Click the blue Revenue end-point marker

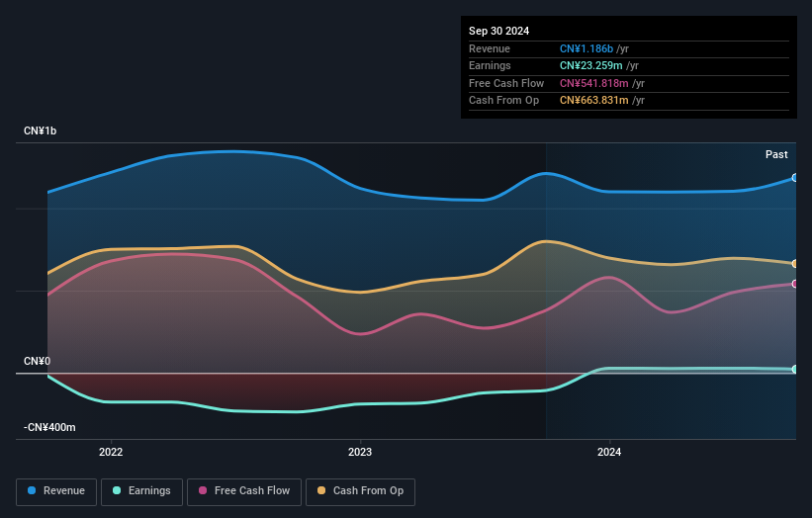click(x=794, y=178)
